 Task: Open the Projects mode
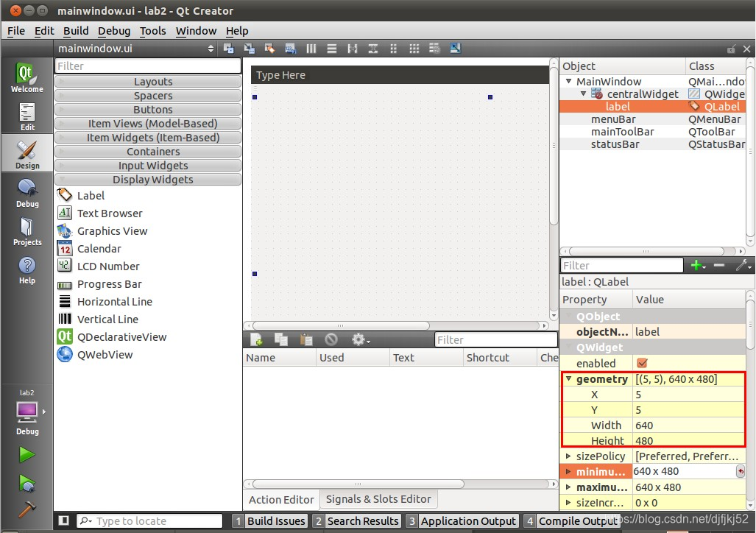[x=27, y=231]
